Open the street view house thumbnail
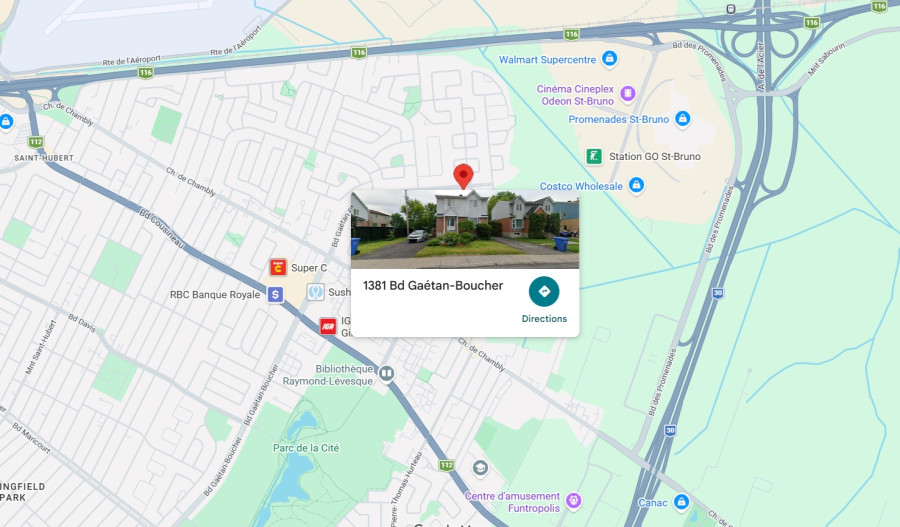The height and width of the screenshot is (527, 900). click(x=465, y=230)
